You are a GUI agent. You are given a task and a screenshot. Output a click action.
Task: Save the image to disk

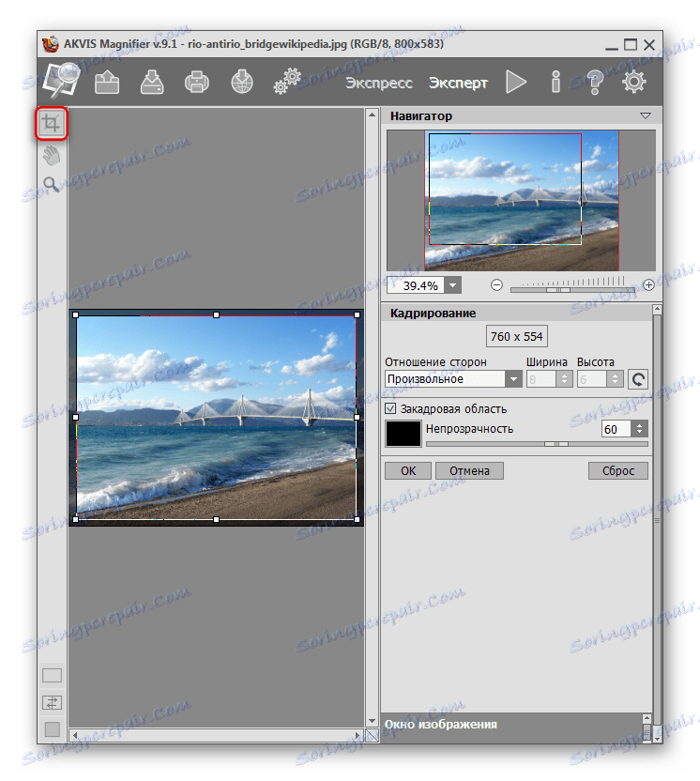point(152,83)
